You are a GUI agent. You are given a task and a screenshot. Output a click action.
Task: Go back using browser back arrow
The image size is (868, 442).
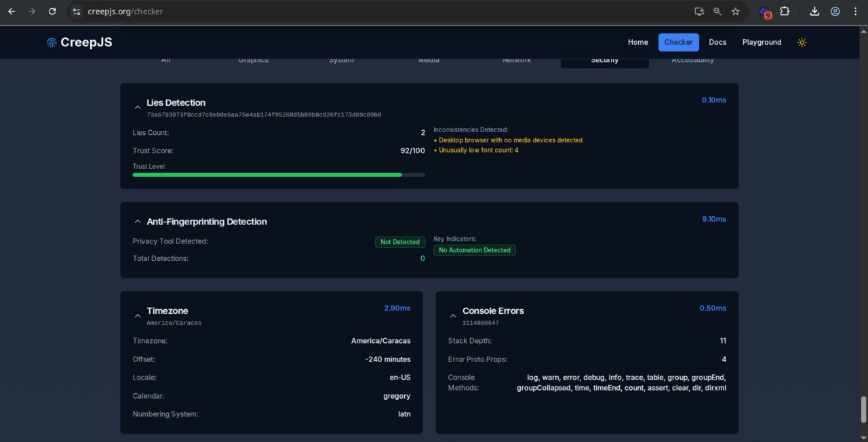[12, 12]
